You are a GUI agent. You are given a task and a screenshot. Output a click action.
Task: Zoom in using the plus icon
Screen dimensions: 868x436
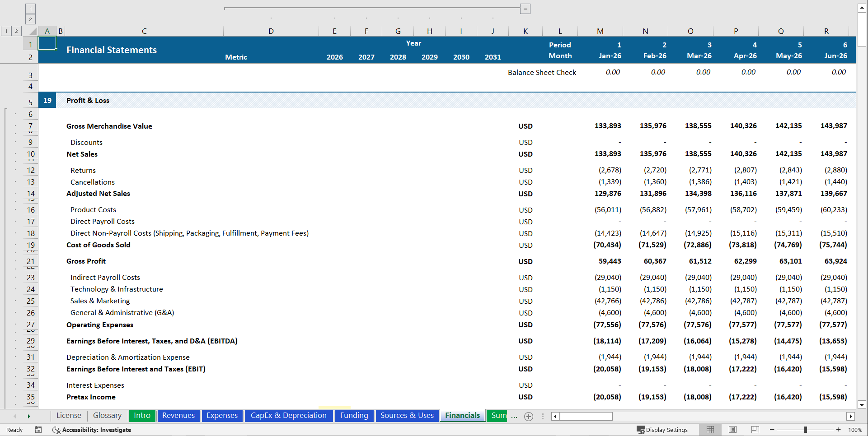pyautogui.click(x=838, y=430)
